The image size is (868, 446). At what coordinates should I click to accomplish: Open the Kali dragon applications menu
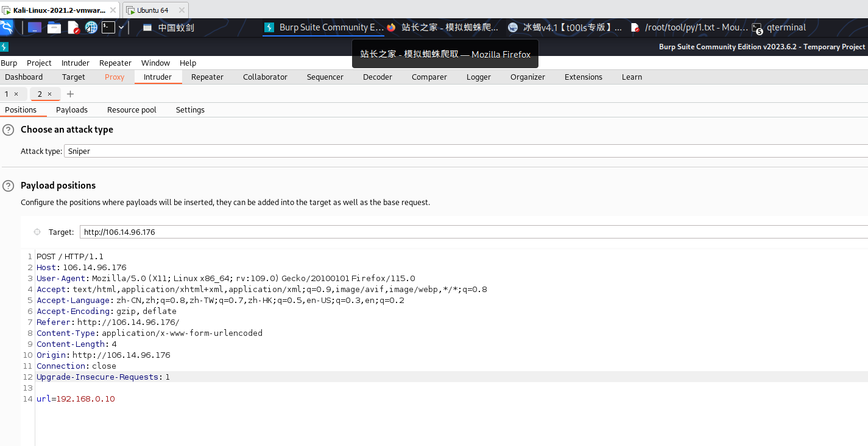pyautogui.click(x=7, y=27)
